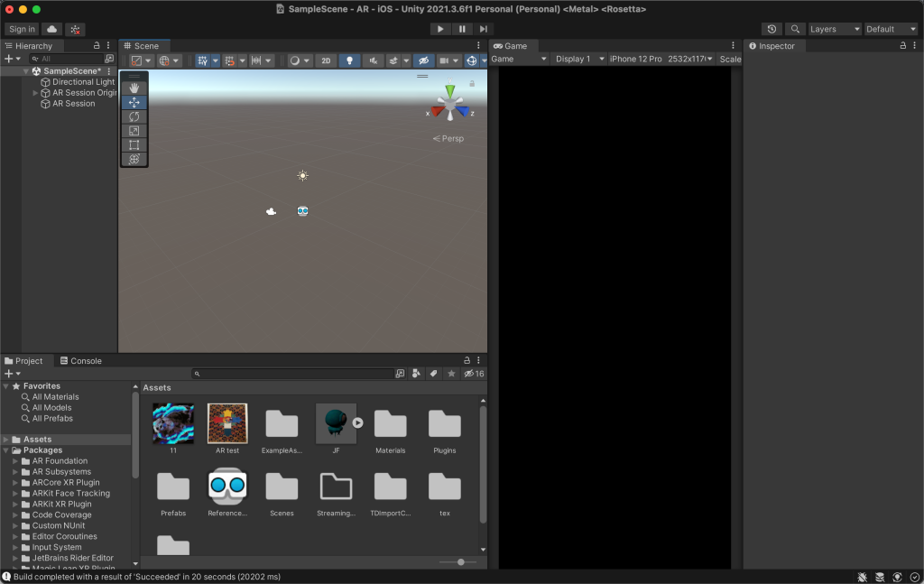This screenshot has height=584, width=924.
Task: Switch Scene camera via Persp label
Action: coord(448,138)
